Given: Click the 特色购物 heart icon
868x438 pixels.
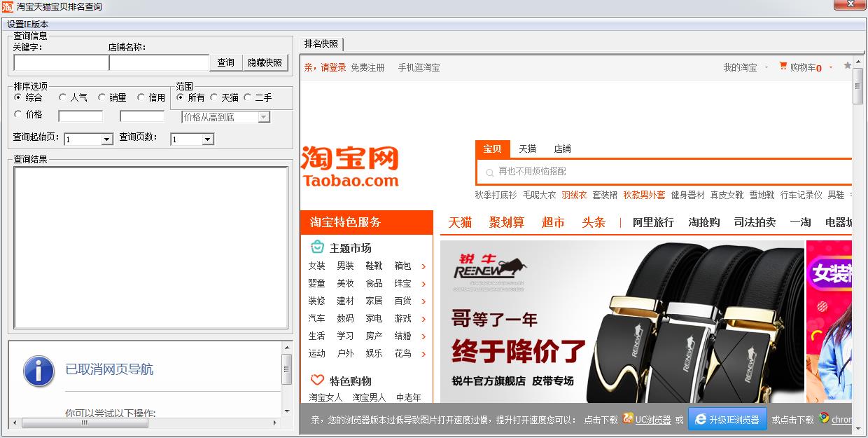Looking at the screenshot, I should click(317, 381).
